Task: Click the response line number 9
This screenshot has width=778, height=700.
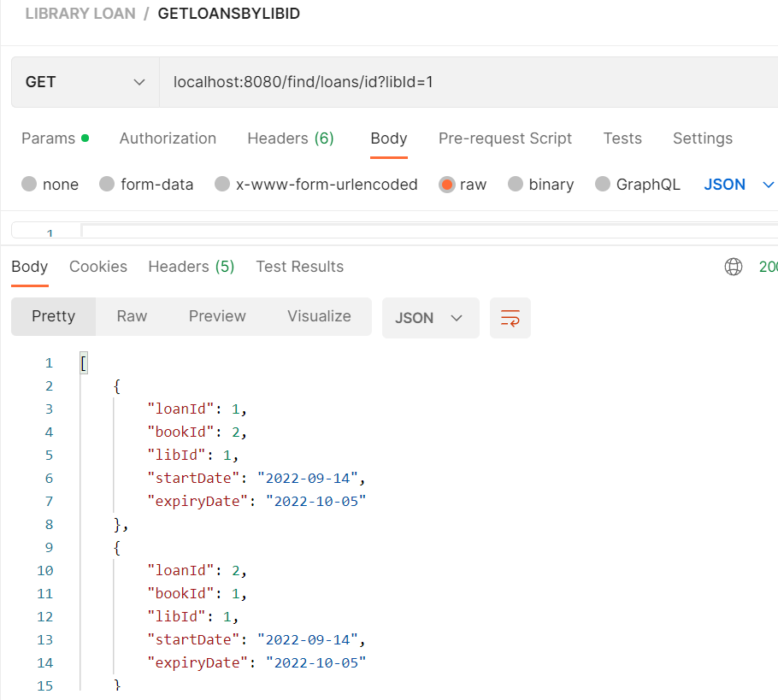Action: coord(49,548)
